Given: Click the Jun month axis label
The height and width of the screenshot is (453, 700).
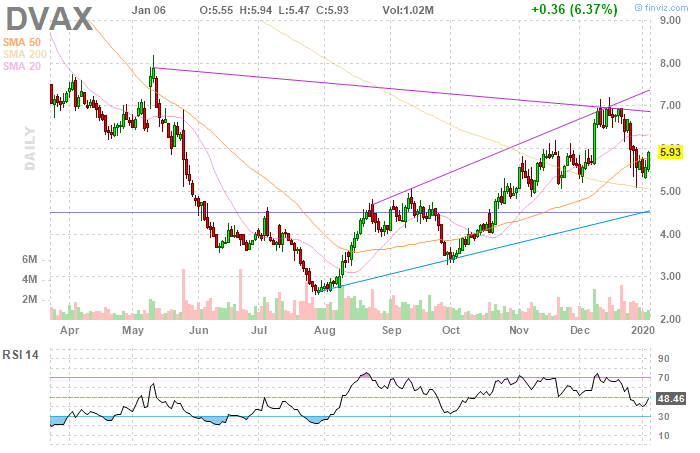Looking at the screenshot, I should coord(199,330).
